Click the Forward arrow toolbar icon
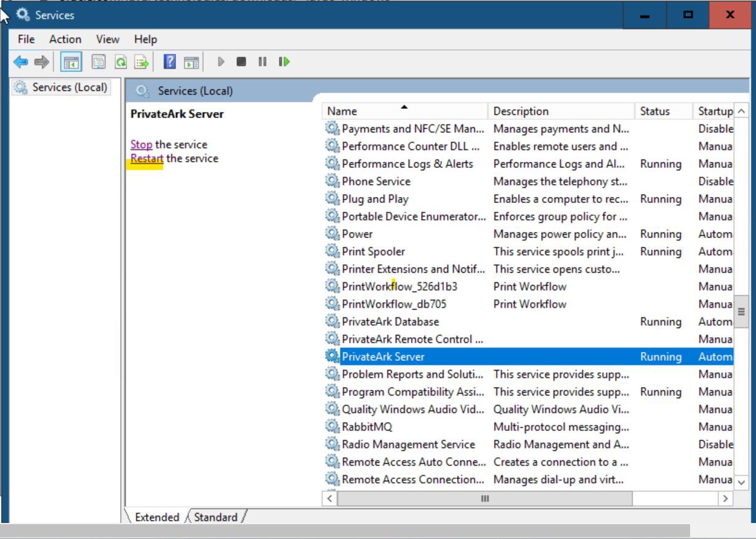This screenshot has width=756, height=539. tap(41, 62)
